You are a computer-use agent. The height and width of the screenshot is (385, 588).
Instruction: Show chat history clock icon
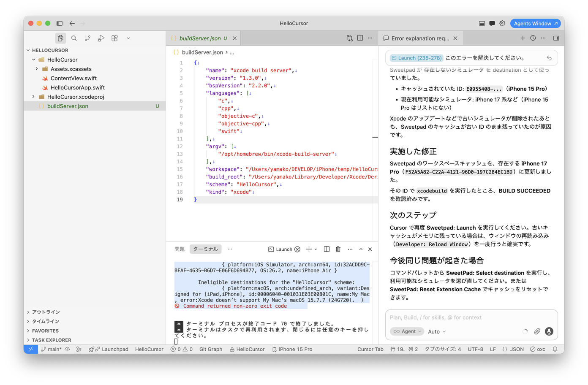coord(533,38)
